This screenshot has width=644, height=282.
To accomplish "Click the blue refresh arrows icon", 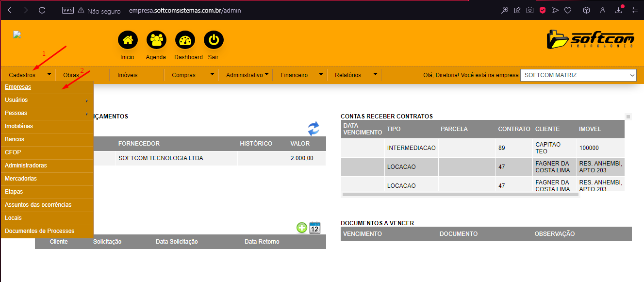I will pos(314,129).
